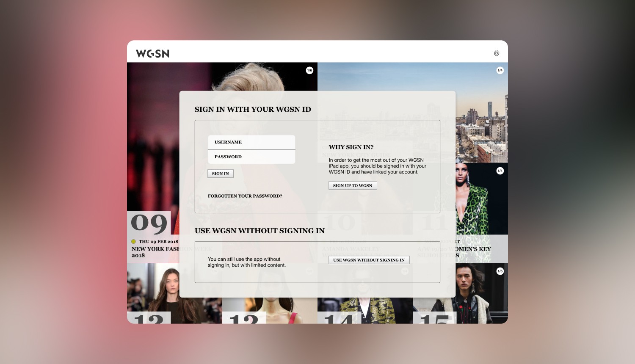Click the 'limited content' explanation text

pyautogui.click(x=247, y=262)
